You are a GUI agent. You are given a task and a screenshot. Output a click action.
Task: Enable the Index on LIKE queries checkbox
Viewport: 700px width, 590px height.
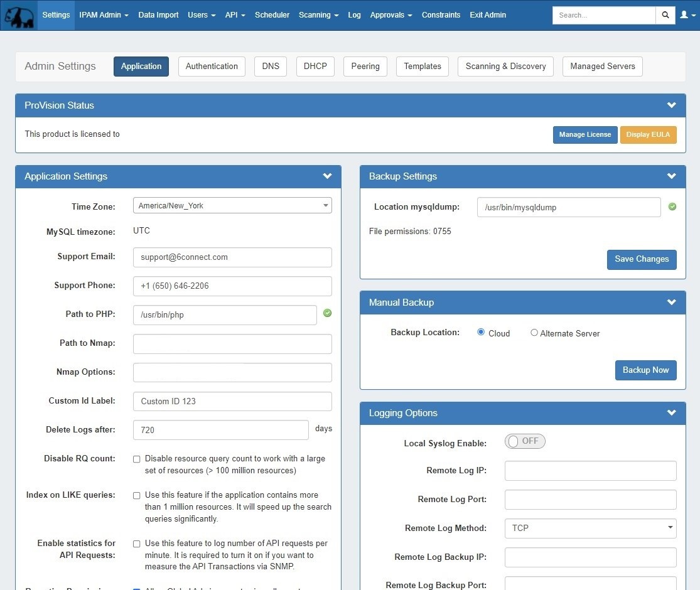[136, 496]
